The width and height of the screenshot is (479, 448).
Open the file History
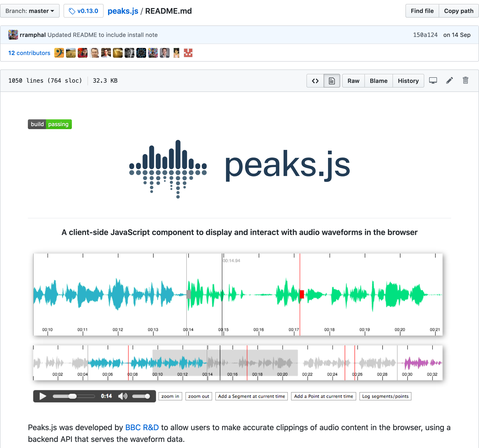pyautogui.click(x=408, y=81)
